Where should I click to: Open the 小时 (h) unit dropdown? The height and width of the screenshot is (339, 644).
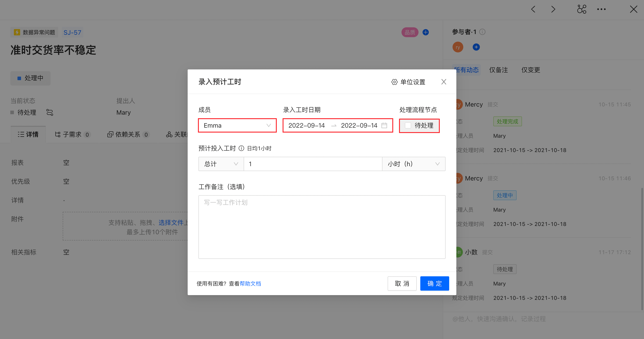click(x=414, y=164)
